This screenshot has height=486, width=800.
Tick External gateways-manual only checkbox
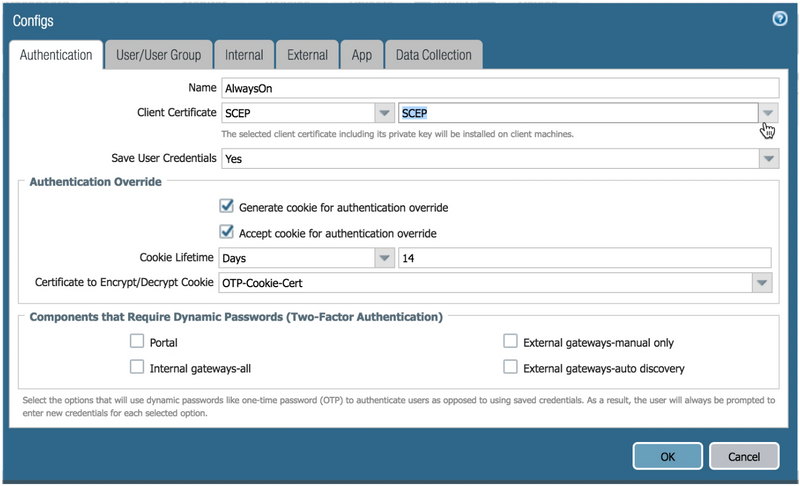click(x=510, y=341)
